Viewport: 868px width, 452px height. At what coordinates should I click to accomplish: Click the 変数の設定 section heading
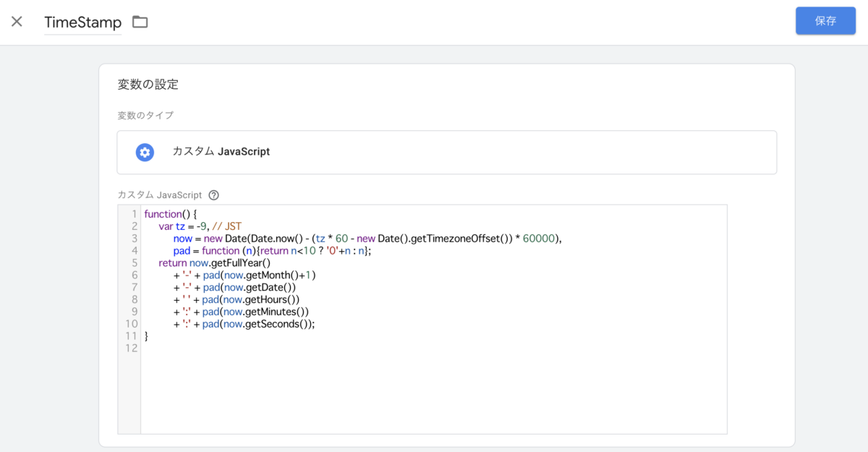(x=148, y=85)
